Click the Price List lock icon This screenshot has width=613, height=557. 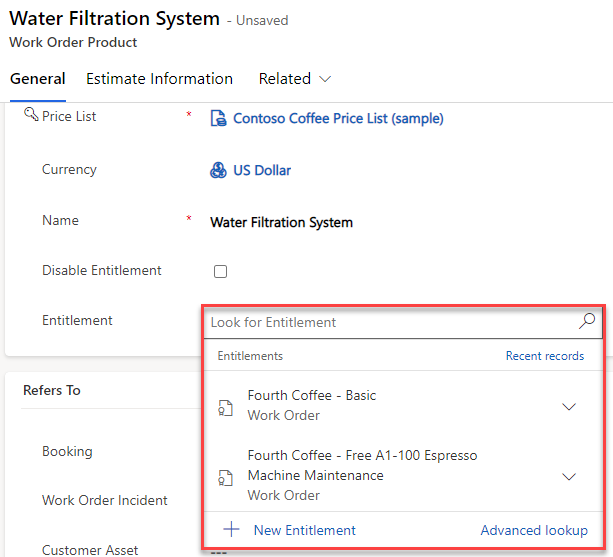31,115
